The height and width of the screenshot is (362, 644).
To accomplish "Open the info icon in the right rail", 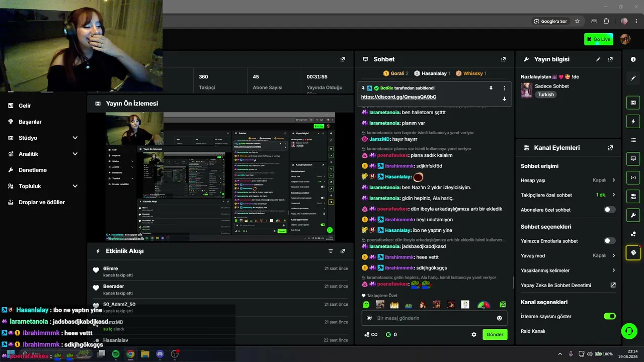I will point(633,59).
